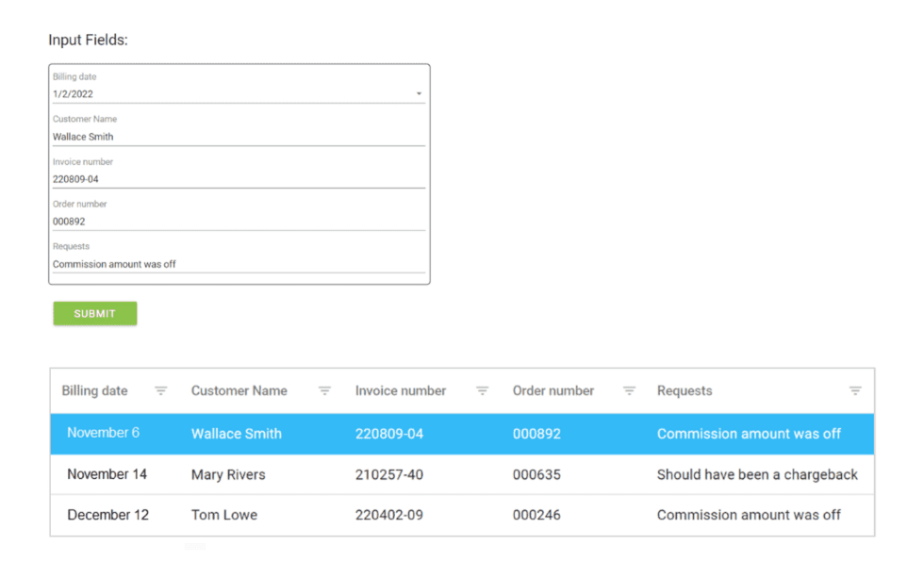Open the filter for the Billing date column
The height and width of the screenshot is (578, 924).
pyautogui.click(x=160, y=389)
